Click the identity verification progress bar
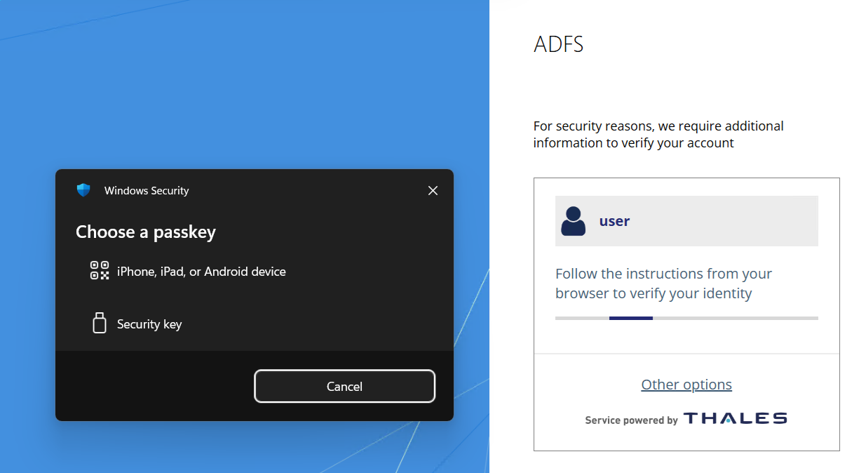Screen dimensions: 868x473 (x=686, y=317)
